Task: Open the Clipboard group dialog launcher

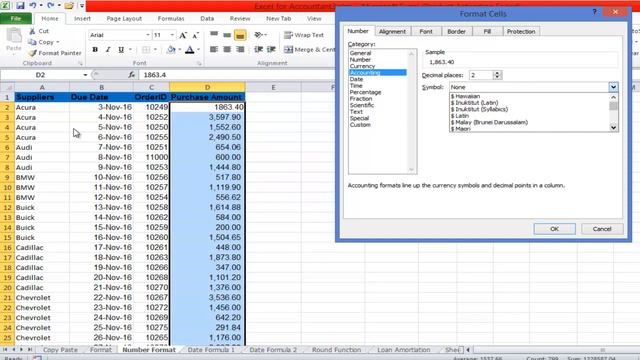Action: point(80,64)
